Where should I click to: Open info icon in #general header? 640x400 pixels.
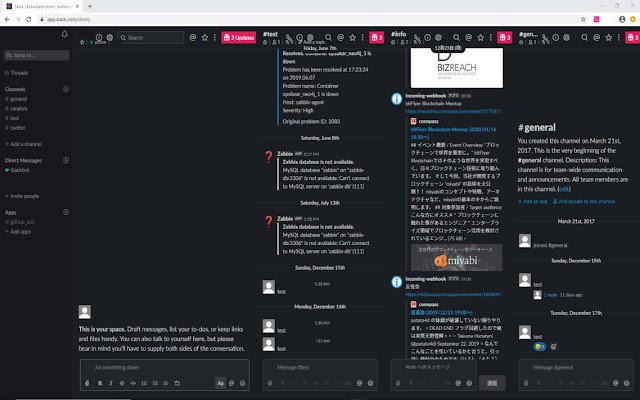click(556, 38)
